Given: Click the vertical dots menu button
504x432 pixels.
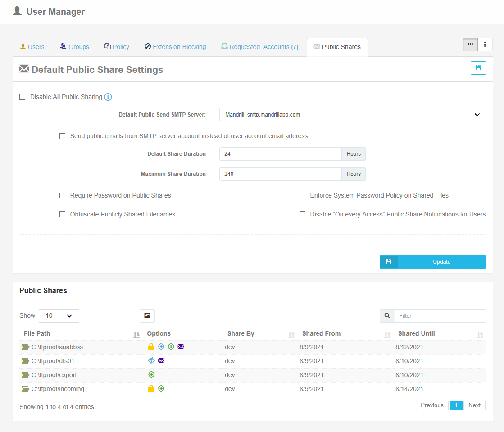Looking at the screenshot, I should point(485,44).
